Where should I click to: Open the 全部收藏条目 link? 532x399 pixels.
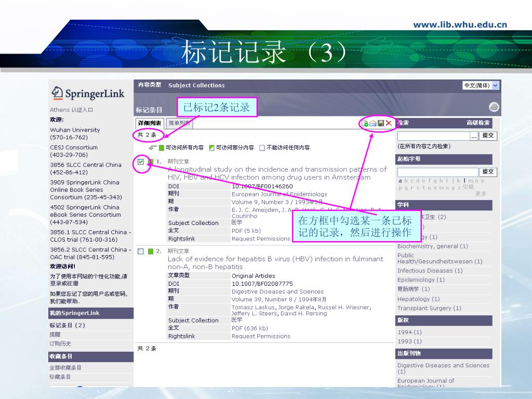tap(65, 367)
